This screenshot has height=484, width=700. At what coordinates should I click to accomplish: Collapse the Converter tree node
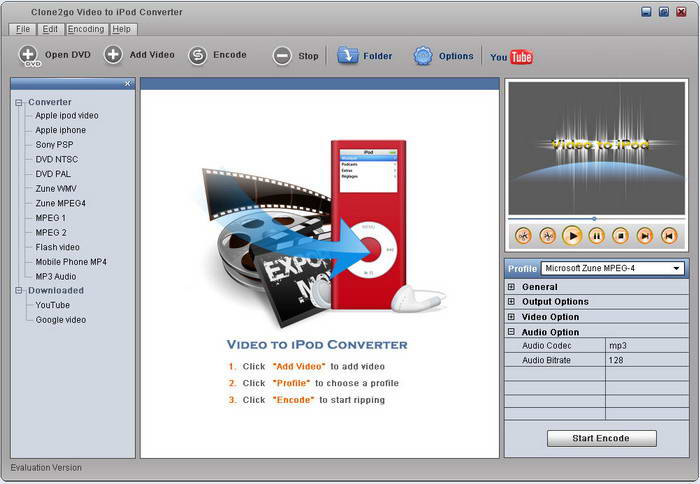(19, 103)
